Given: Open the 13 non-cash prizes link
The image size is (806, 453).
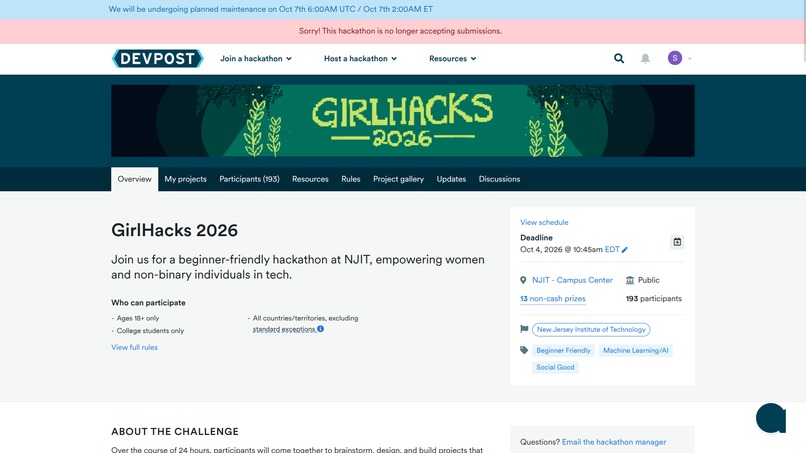Looking at the screenshot, I should pyautogui.click(x=553, y=299).
